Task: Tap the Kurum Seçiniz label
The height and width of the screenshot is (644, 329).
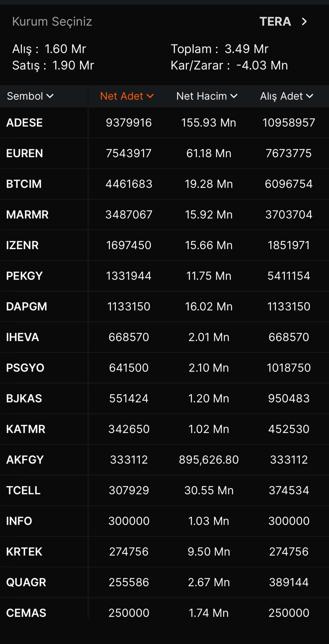Action: click(x=52, y=22)
